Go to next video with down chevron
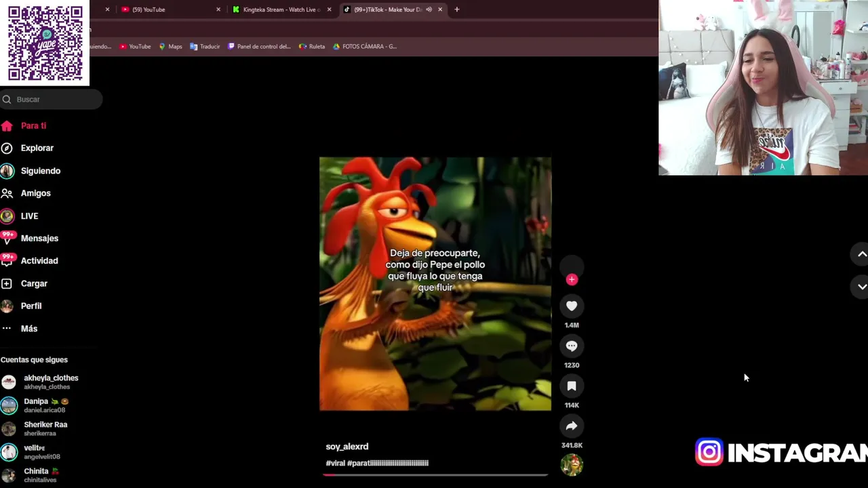Screen dimensions: 868x488 click(862, 287)
